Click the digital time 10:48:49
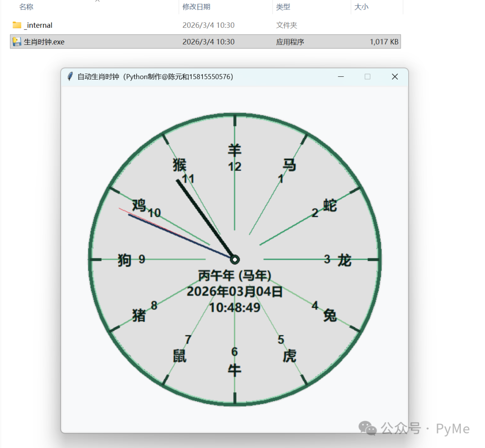Screen dimensions: 485x448 (235, 307)
